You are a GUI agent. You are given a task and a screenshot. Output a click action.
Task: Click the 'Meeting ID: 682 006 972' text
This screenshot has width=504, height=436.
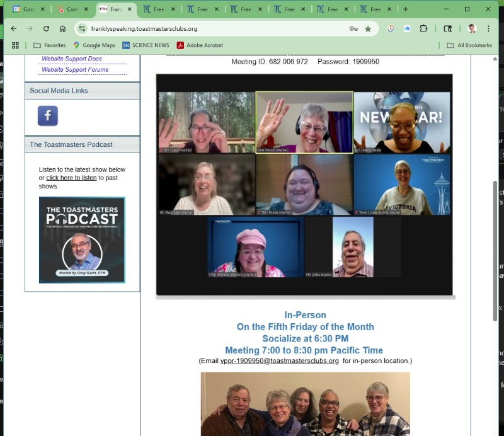270,61
